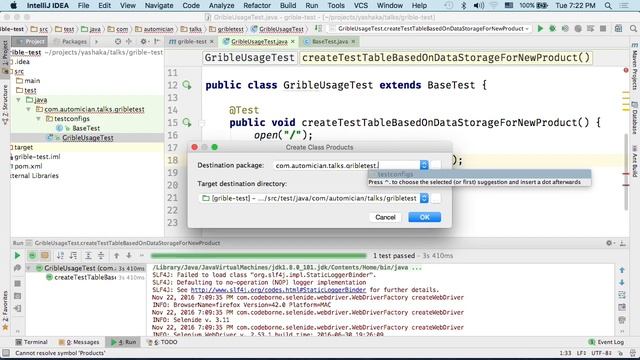Open Target destination directory dropdown
Viewport: 640px width, 360px height.
tap(424, 198)
